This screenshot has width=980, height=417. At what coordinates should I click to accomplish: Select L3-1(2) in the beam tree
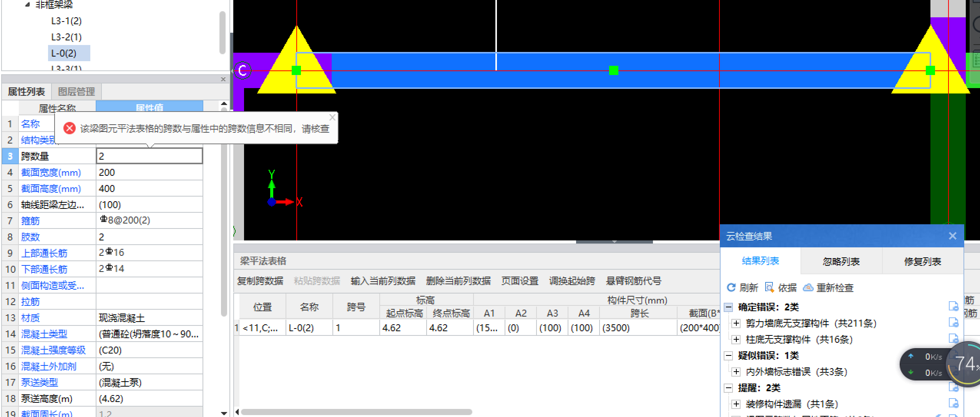point(66,21)
